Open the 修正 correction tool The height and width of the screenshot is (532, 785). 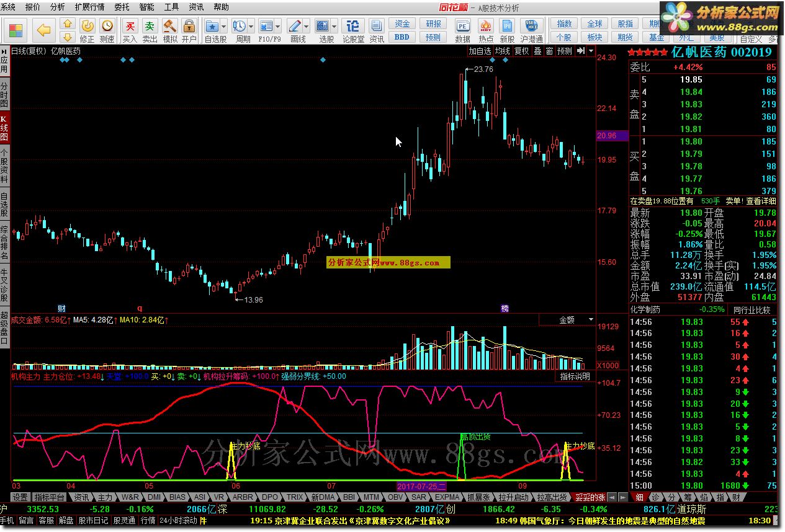point(87,30)
